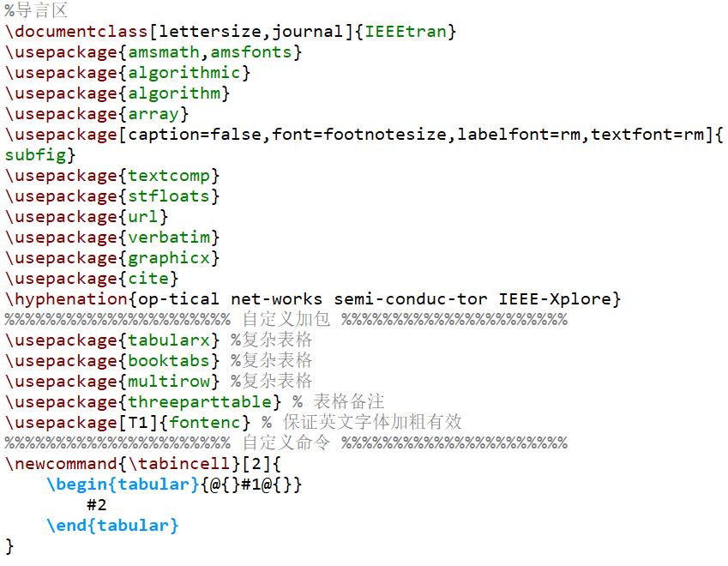Click the 保证英文字体加粗有效 comment
This screenshot has width=728, height=566.
click(372, 422)
